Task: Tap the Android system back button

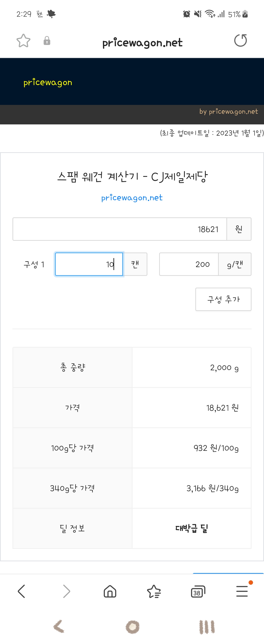Action: click(x=59, y=626)
